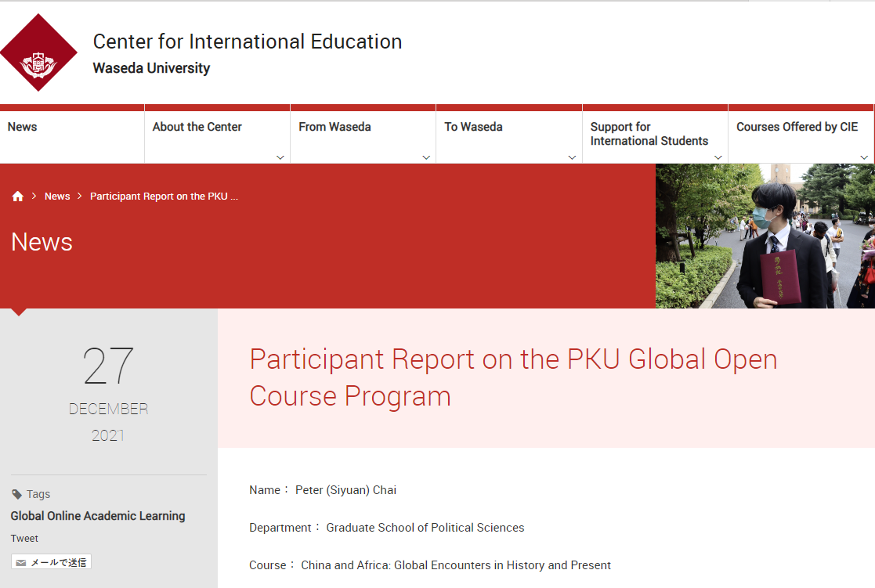
Task: Open Global Online Academic Learning tag
Action: (98, 516)
